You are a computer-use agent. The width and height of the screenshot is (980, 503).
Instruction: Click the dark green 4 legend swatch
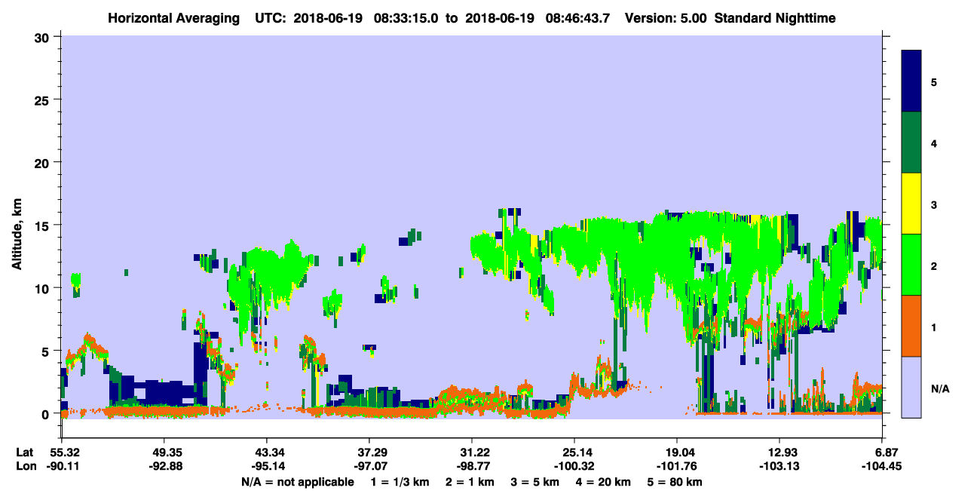pyautogui.click(x=911, y=143)
